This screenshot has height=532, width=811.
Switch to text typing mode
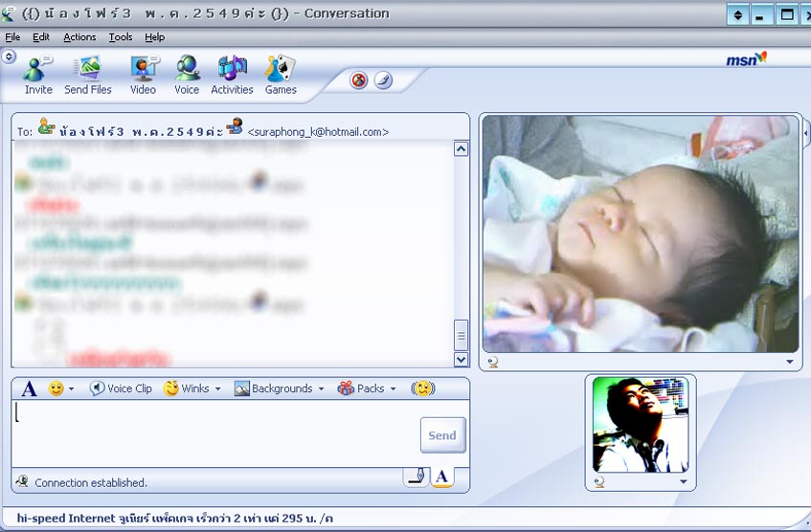point(441,477)
